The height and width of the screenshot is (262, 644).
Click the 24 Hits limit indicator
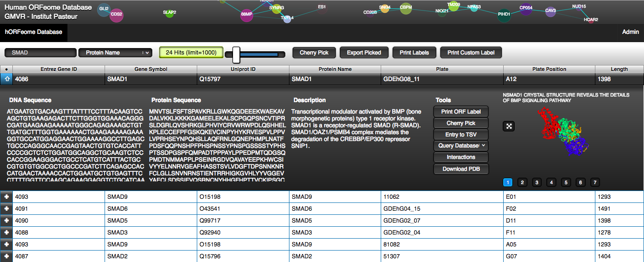pyautogui.click(x=191, y=53)
